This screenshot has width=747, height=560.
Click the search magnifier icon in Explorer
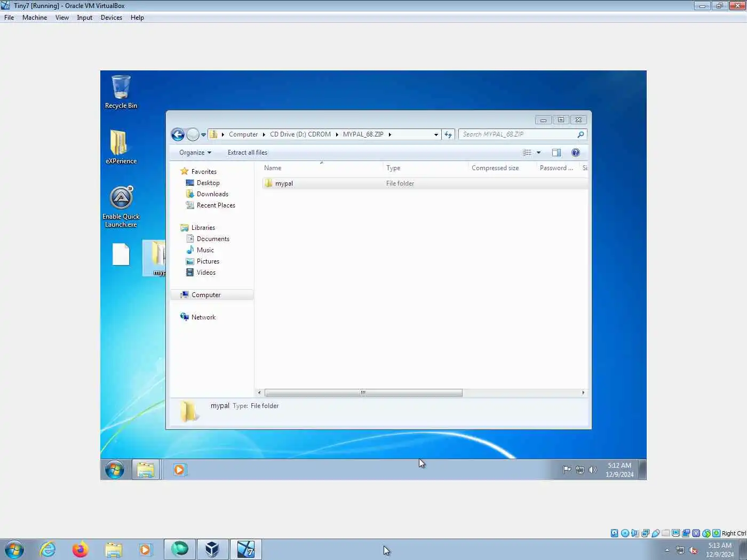(581, 134)
